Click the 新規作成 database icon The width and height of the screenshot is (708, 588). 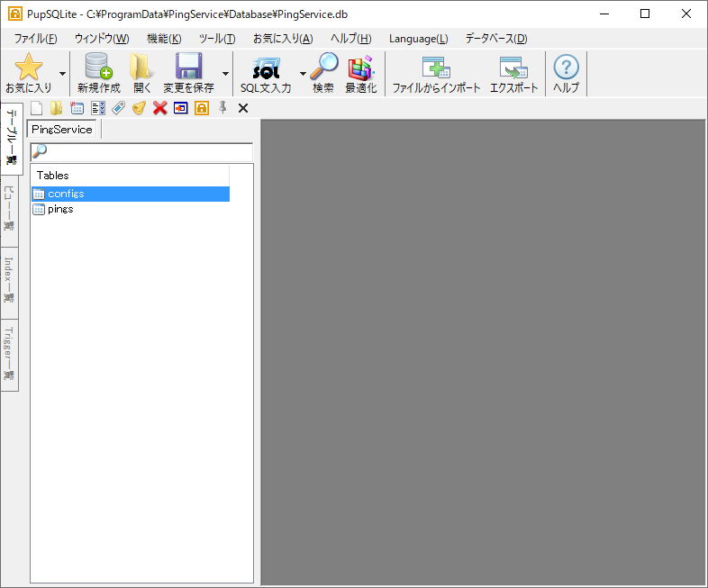point(98,68)
